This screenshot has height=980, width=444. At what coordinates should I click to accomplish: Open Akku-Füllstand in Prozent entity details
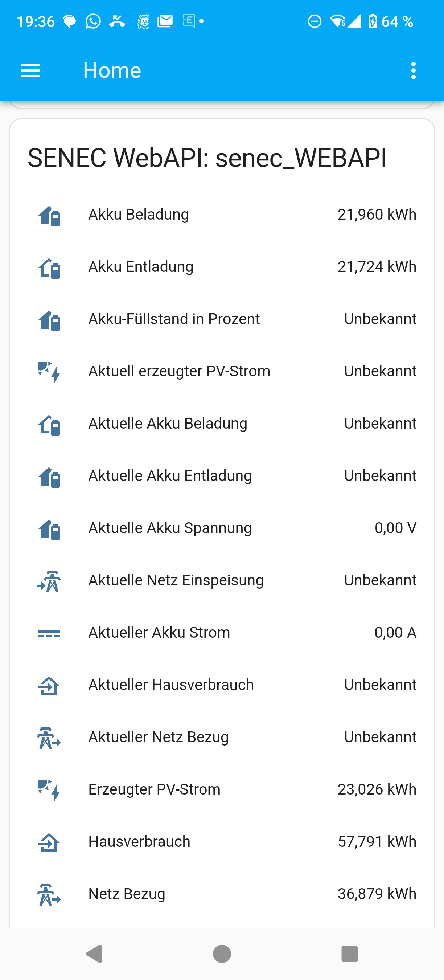click(x=174, y=319)
